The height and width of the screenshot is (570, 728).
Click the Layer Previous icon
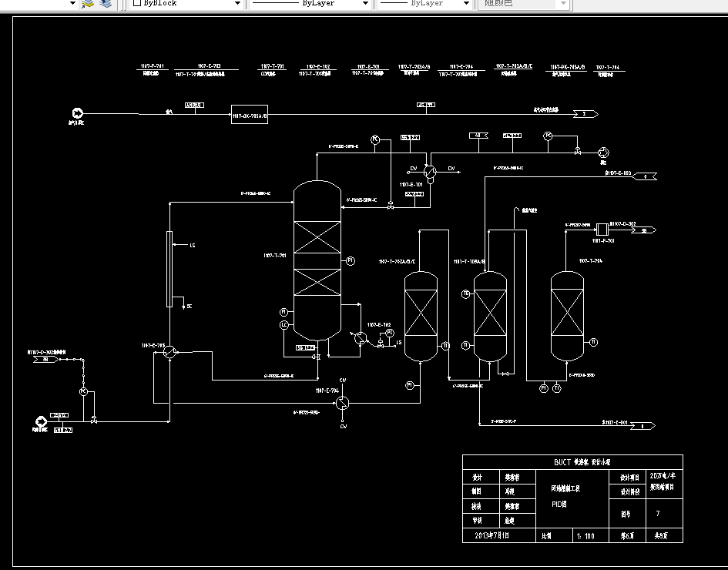pyautogui.click(x=106, y=4)
